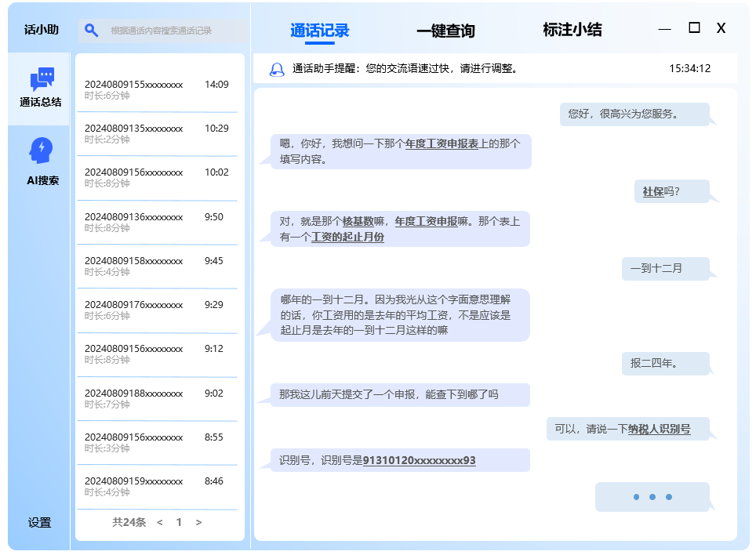Screen dimensions: 756x555
Task: Close the 话小助 window
Action: 721,28
